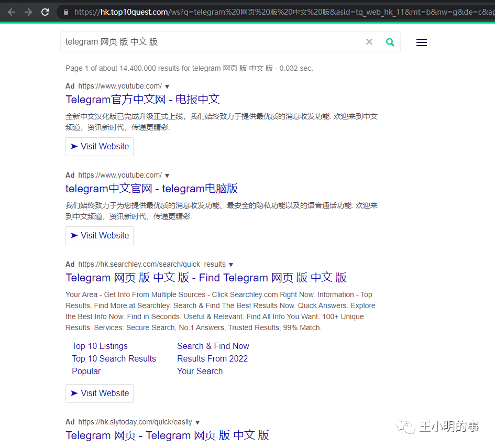Click first ad URL https://www.youtube.com/
495x448 pixels.
pos(120,86)
